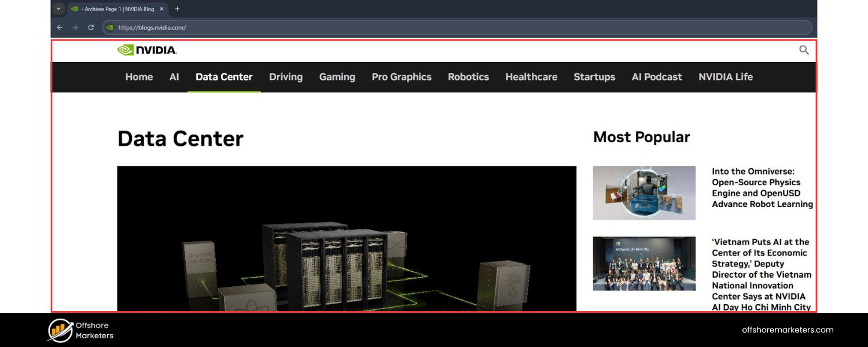Click the search magnifier icon
Image resolution: width=868 pixels, height=347 pixels.
click(x=804, y=50)
